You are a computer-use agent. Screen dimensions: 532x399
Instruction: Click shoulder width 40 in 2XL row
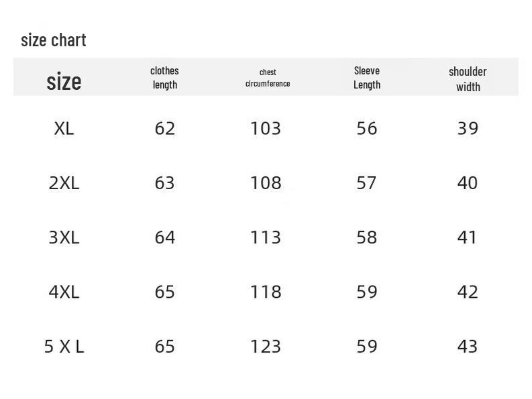click(x=468, y=182)
